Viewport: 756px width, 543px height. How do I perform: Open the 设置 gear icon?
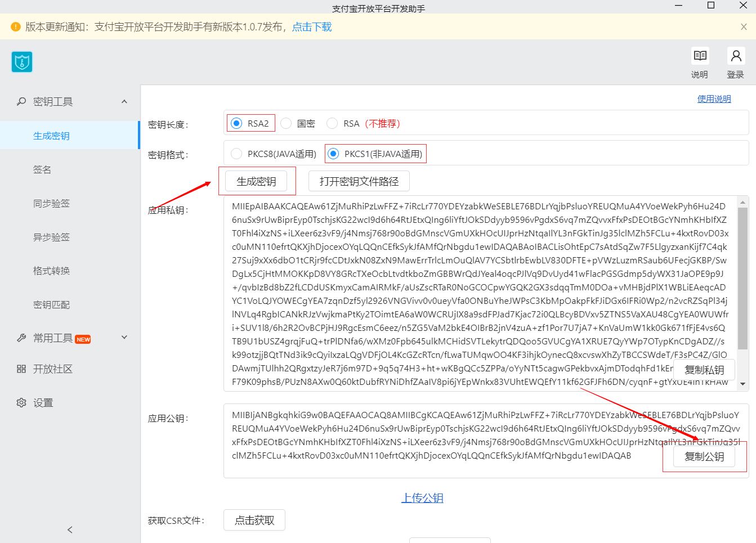[21, 402]
